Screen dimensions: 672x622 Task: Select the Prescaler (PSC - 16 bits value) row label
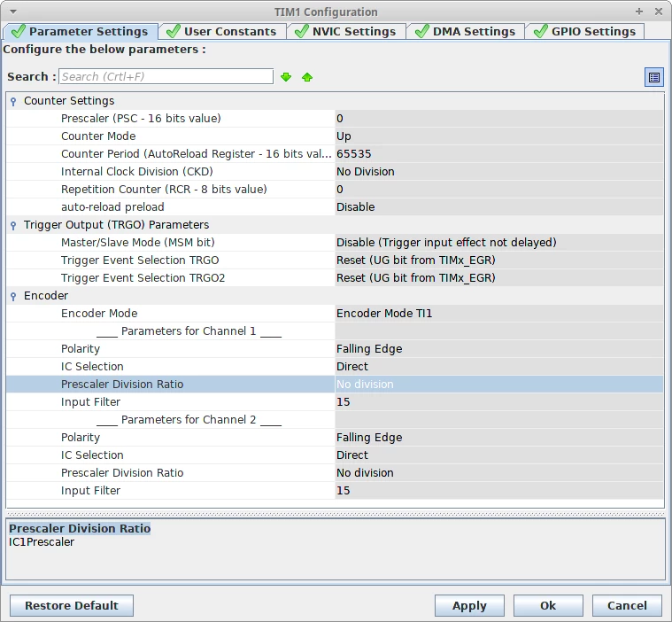141,119
